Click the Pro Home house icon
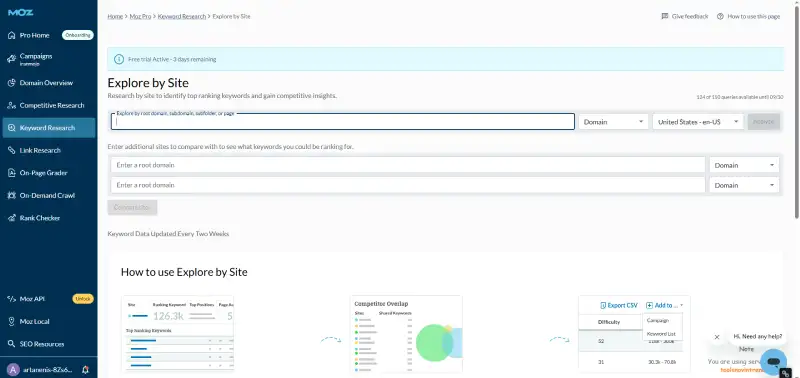This screenshot has width=800, height=378. tap(12, 36)
